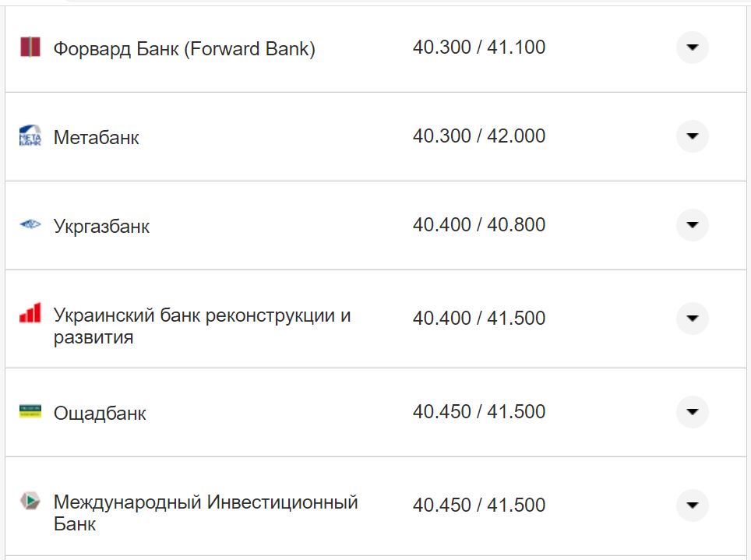Image resolution: width=751 pixels, height=560 pixels.
Task: Expand Украинский банк реконструкции и развития details
Action: (x=692, y=318)
